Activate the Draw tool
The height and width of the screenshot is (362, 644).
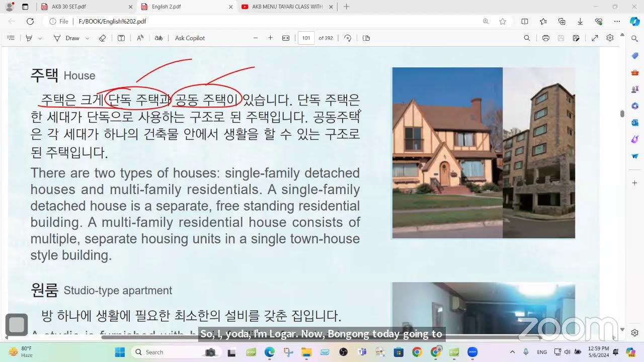[x=67, y=38]
